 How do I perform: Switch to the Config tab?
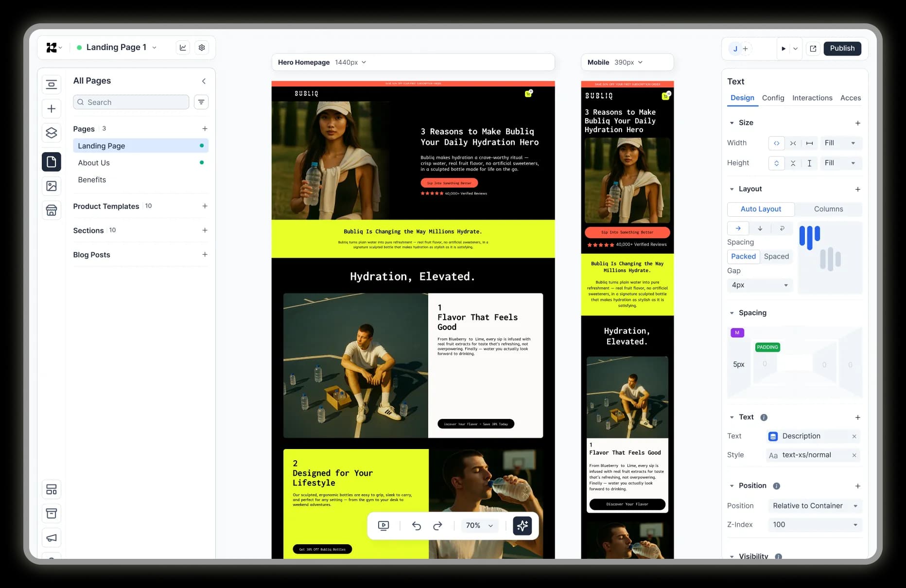[x=773, y=98]
